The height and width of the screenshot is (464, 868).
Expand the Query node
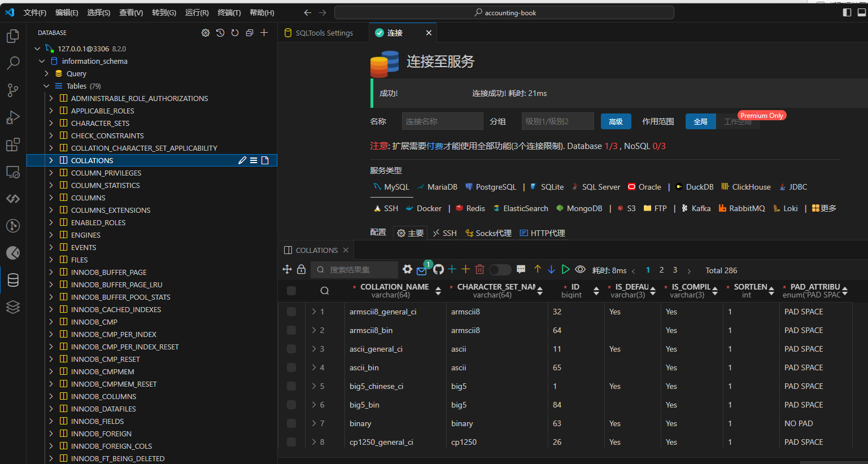(46, 73)
